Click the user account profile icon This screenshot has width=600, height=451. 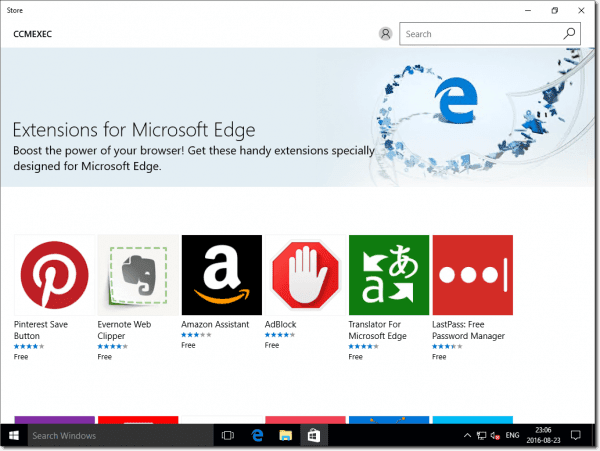[x=385, y=34]
